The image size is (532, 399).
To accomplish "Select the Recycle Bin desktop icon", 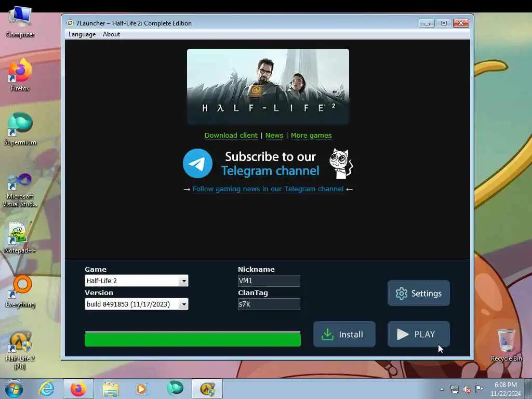I will [x=506, y=345].
